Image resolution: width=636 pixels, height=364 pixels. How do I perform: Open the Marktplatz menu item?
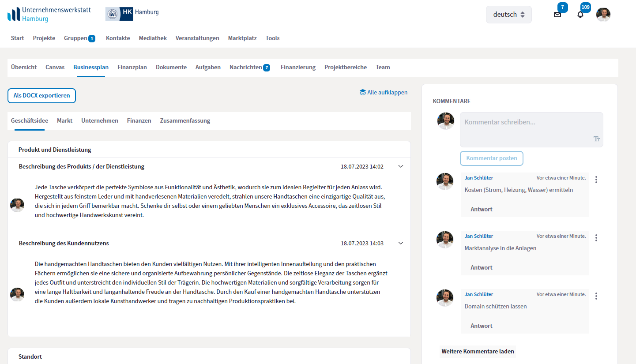242,38
